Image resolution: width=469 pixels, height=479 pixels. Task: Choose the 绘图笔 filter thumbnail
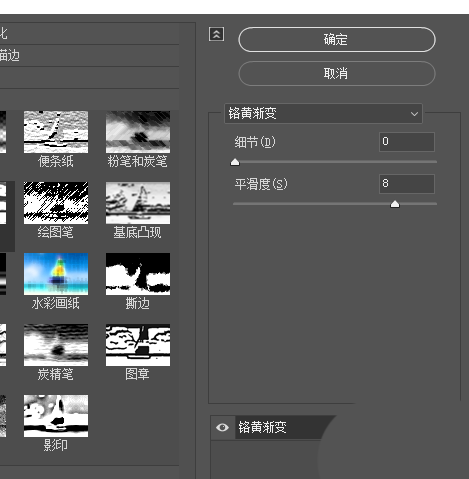(x=56, y=203)
